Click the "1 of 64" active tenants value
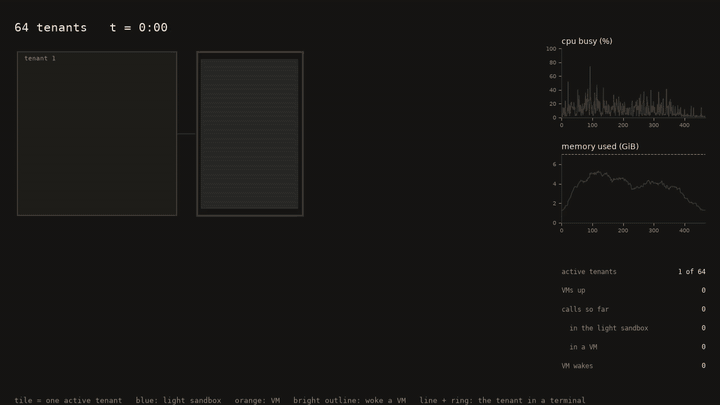720x405 pixels. [x=692, y=272]
